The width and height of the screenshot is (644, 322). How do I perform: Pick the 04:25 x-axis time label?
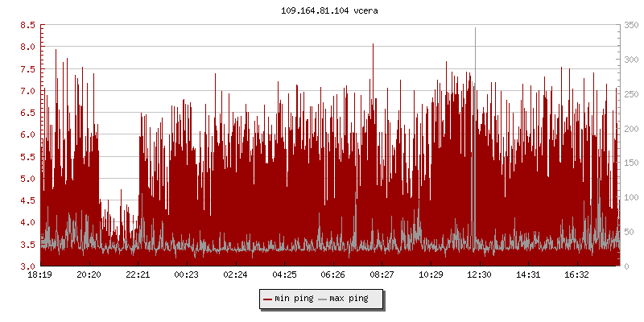(284, 275)
